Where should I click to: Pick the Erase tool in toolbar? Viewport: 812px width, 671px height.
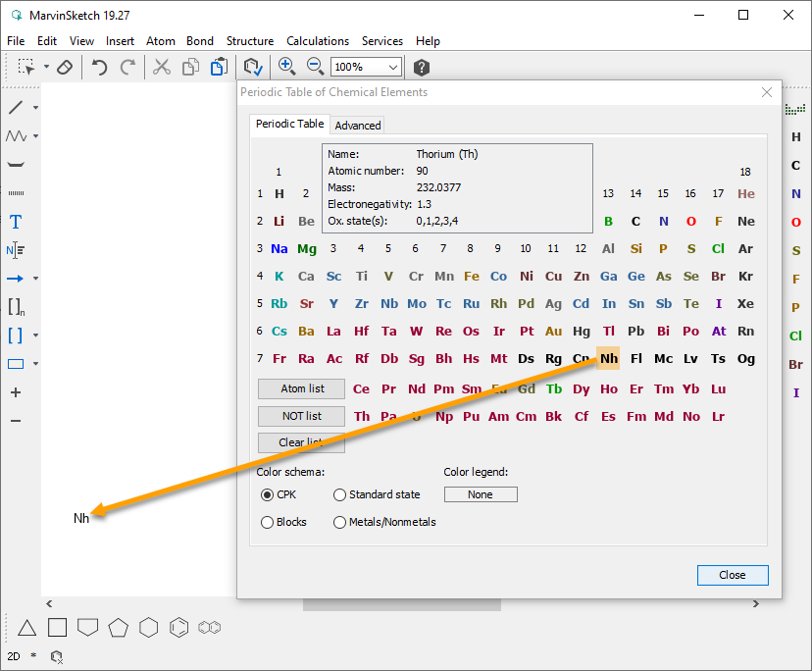click(64, 67)
